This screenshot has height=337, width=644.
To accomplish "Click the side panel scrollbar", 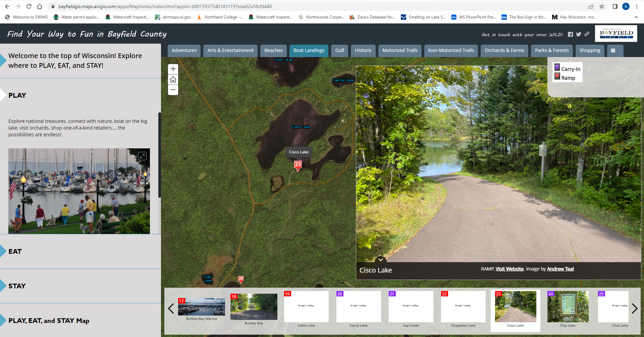I will tap(160, 154).
